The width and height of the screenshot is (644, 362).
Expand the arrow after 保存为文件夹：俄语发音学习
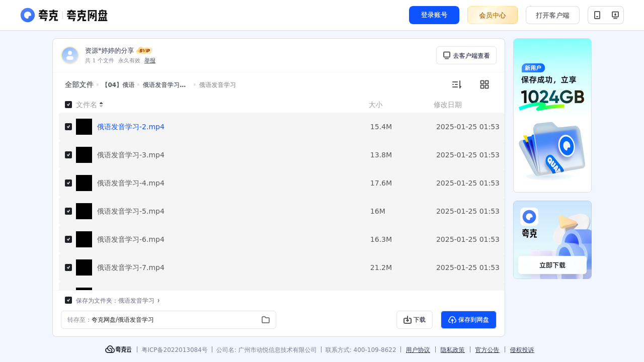tap(158, 300)
